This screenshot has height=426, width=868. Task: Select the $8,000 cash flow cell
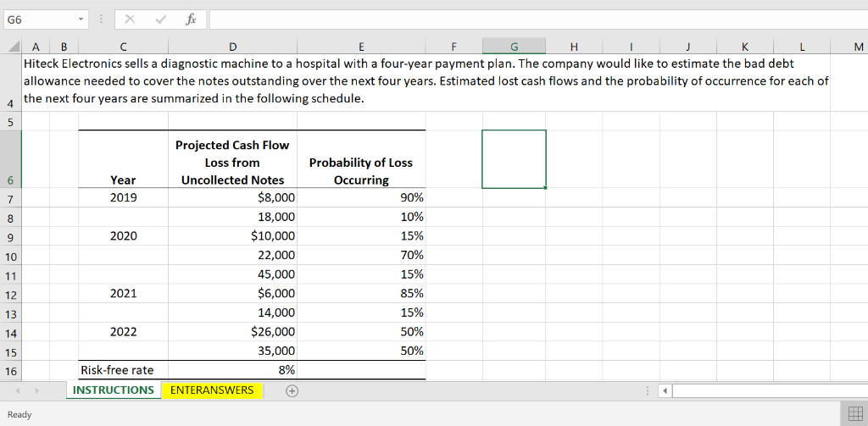tap(232, 197)
